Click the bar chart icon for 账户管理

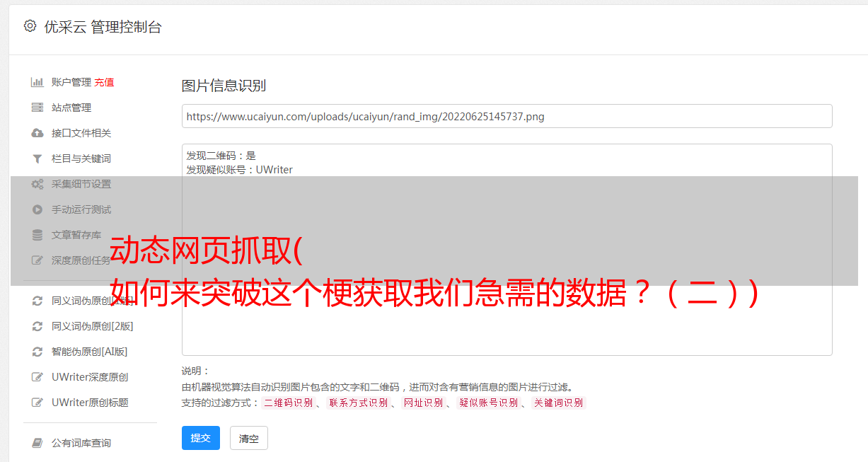tap(37, 82)
